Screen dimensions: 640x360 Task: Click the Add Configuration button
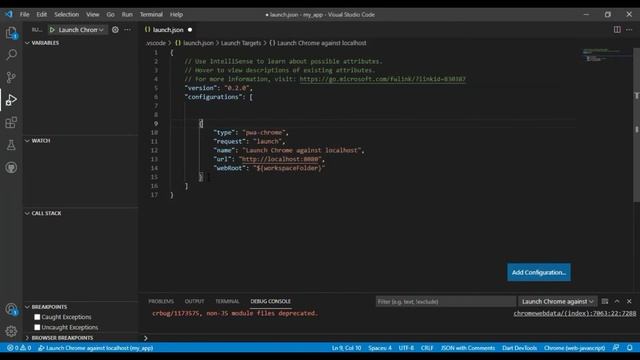point(539,272)
